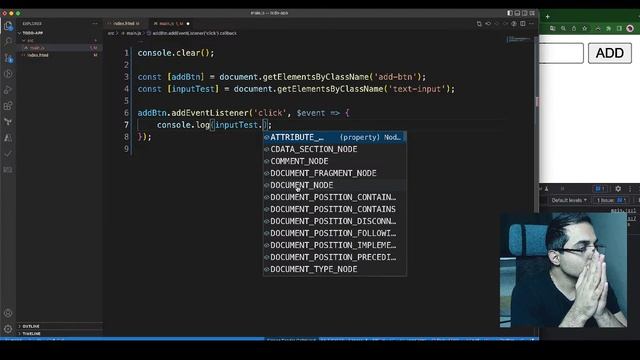Viewport: 640px width, 360px height.
Task: Open Explorer panel more actions ellipsis
Action: point(95,24)
